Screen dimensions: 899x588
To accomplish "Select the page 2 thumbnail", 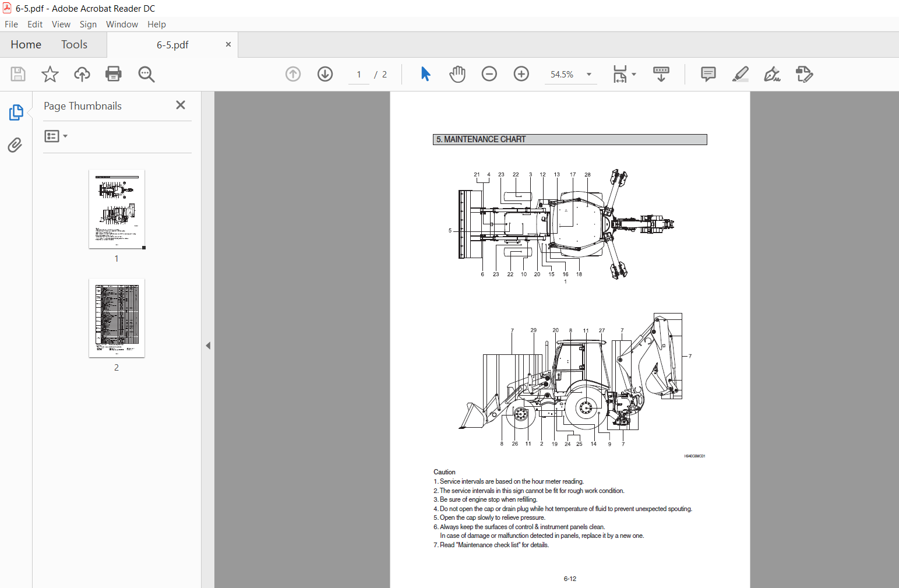I will (x=117, y=318).
